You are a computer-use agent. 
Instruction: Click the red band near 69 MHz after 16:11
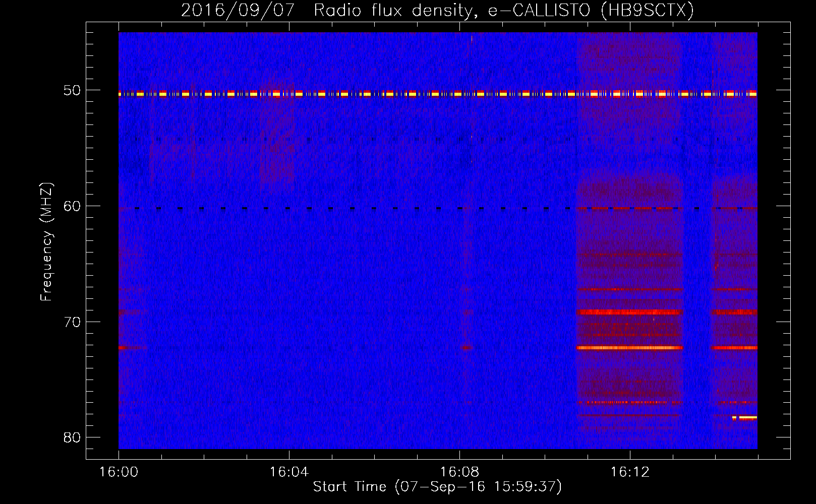click(629, 312)
